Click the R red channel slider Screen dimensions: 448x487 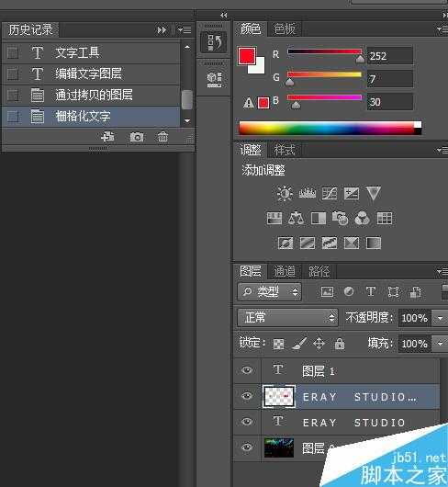point(324,51)
